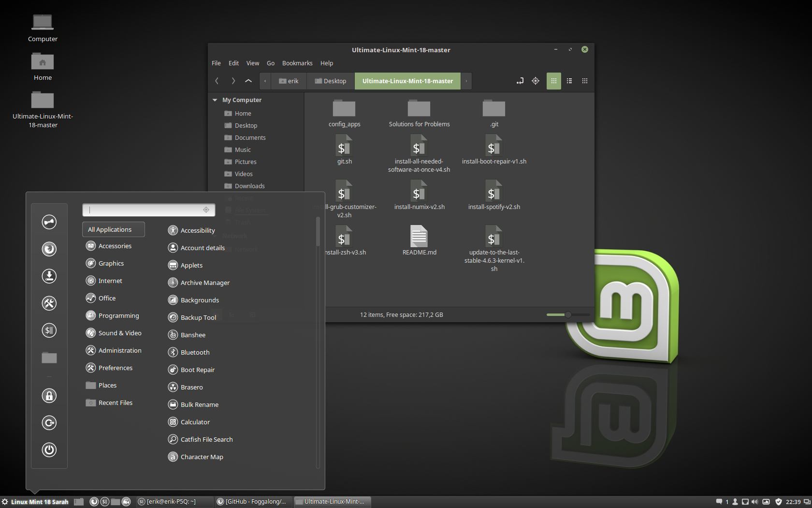Viewport: 812px width, 508px height.
Task: Open the Computer desktop icon
Action: tap(43, 28)
